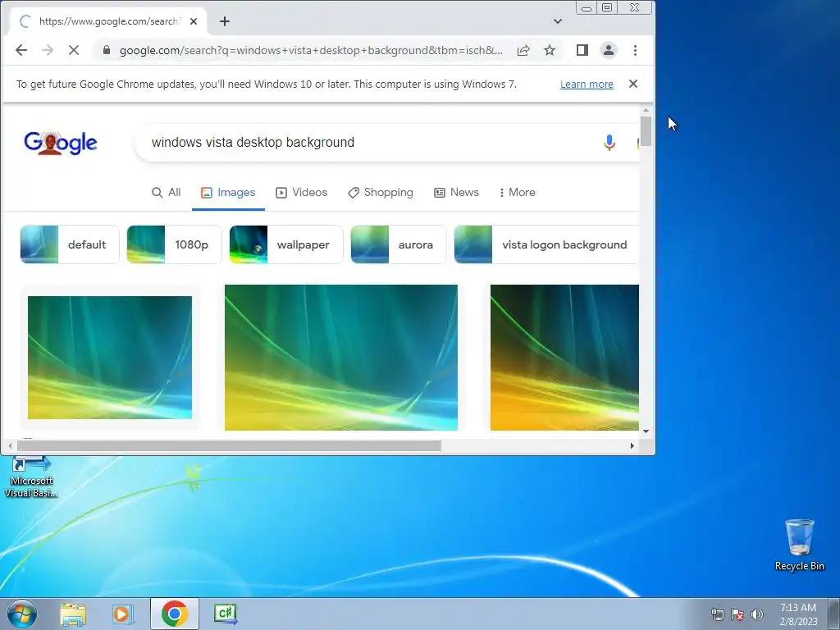Stop loading the page
Image resolution: width=840 pixels, height=630 pixels.
point(74,50)
